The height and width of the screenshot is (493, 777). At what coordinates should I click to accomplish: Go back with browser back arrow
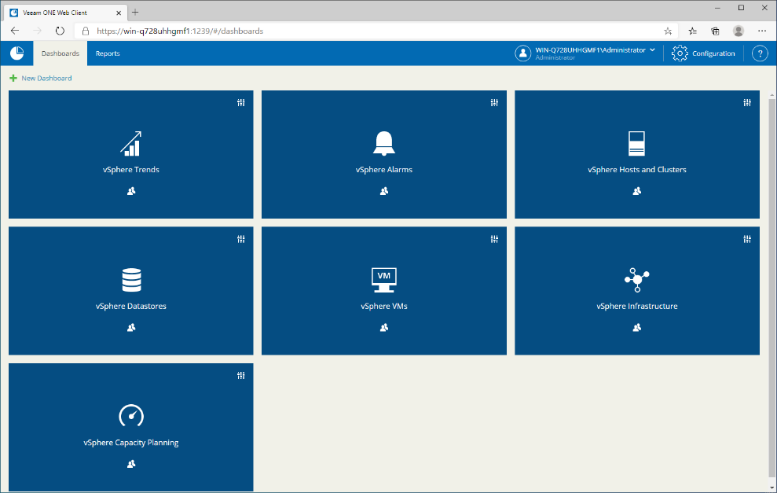(15, 31)
